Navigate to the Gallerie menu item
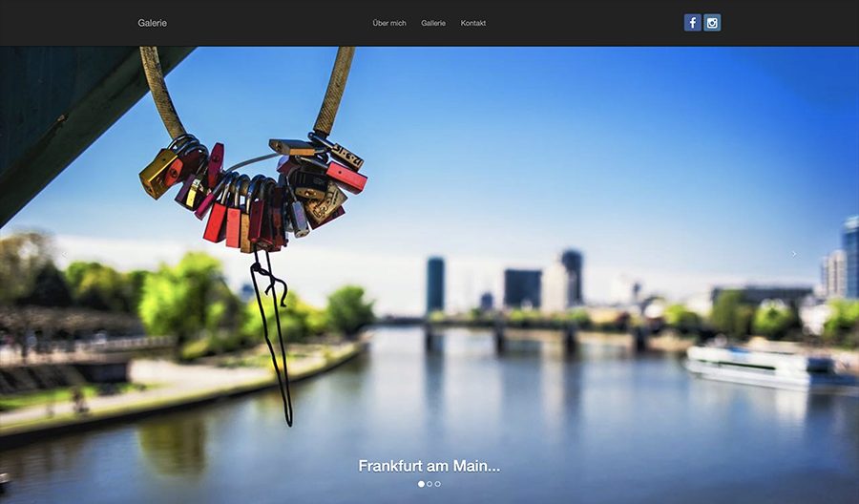This screenshot has height=504, width=859. 433,23
